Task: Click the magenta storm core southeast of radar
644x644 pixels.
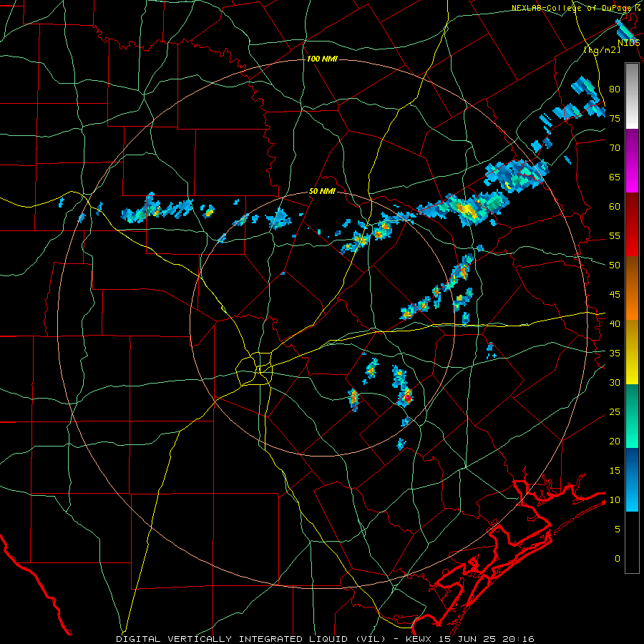Action: (407, 398)
